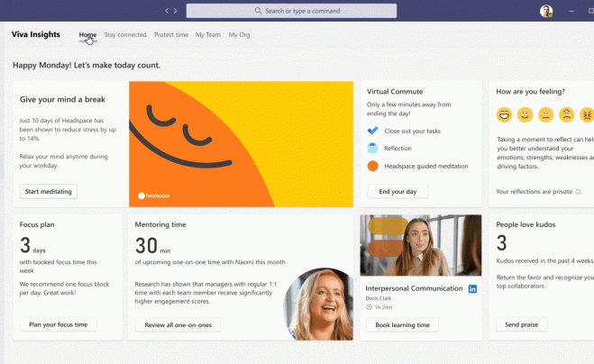Click Review all one-on-ones button
Screen dimensions: 594x364
click(178, 324)
